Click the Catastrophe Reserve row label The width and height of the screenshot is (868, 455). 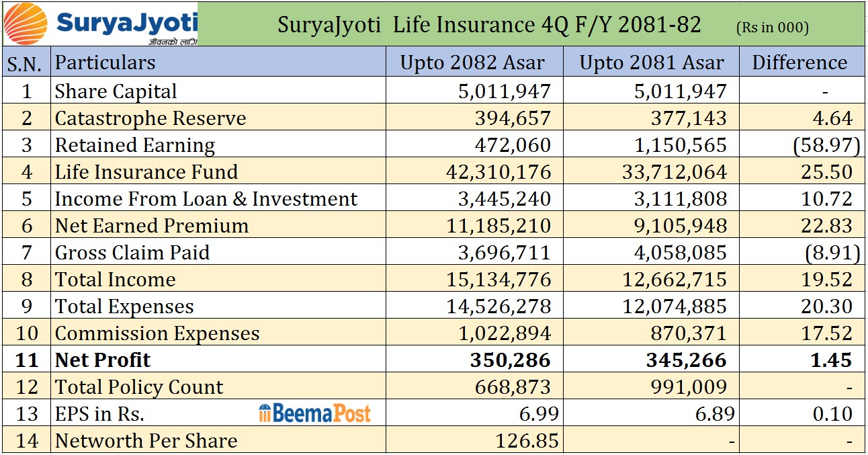tap(150, 118)
